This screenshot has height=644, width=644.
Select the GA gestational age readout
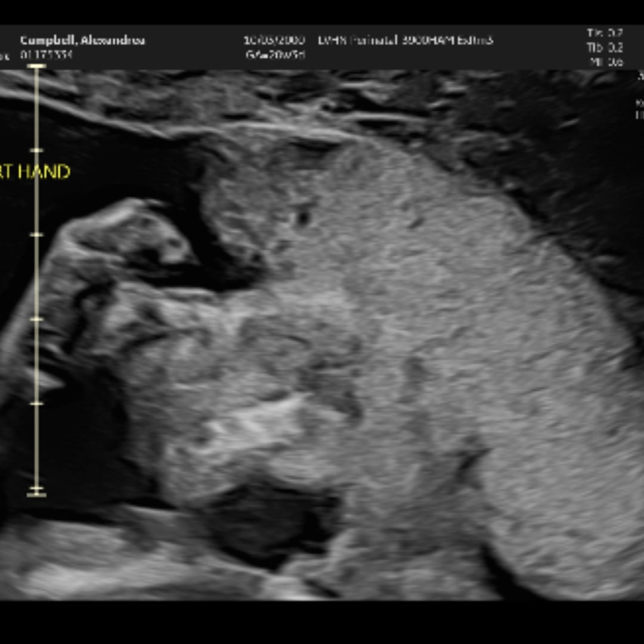click(275, 54)
